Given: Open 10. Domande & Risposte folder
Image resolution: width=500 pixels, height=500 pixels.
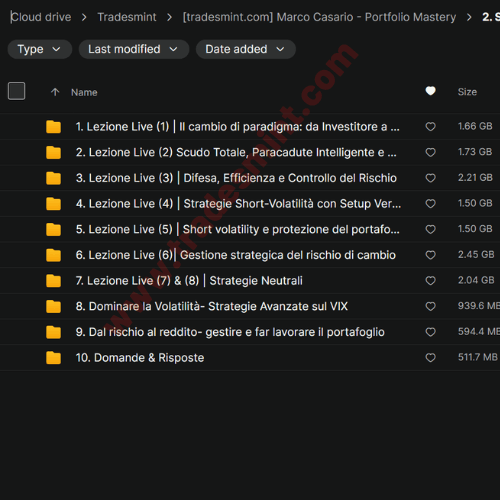Looking at the screenshot, I should click(x=140, y=358).
